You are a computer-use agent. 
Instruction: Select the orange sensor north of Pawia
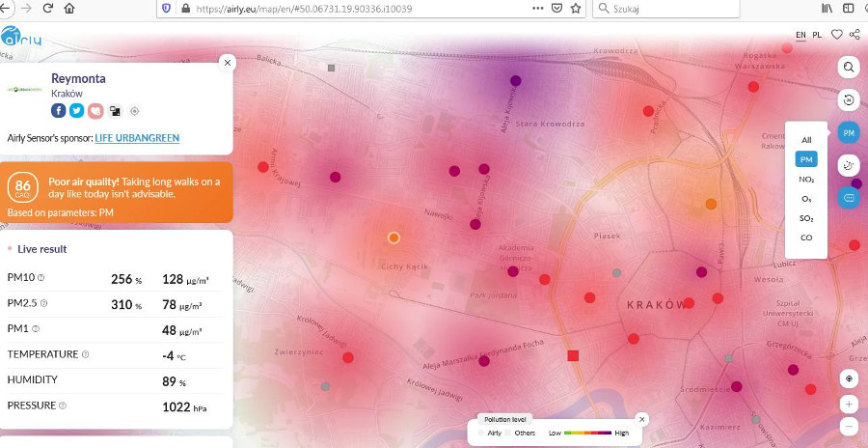[712, 204]
